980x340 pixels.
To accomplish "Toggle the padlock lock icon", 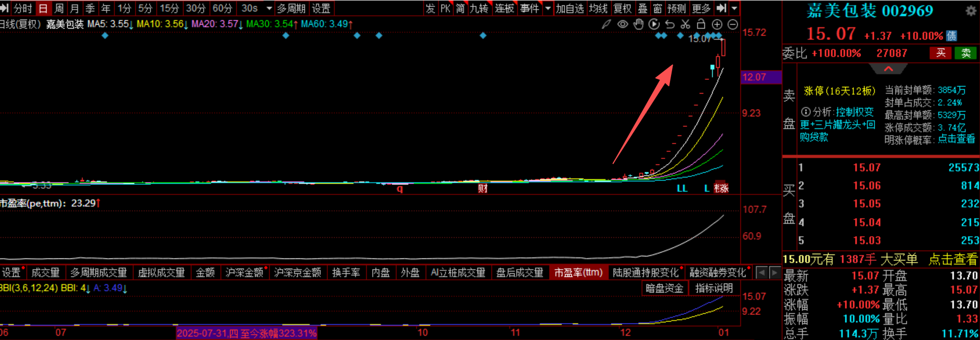I will pyautogui.click(x=701, y=24).
